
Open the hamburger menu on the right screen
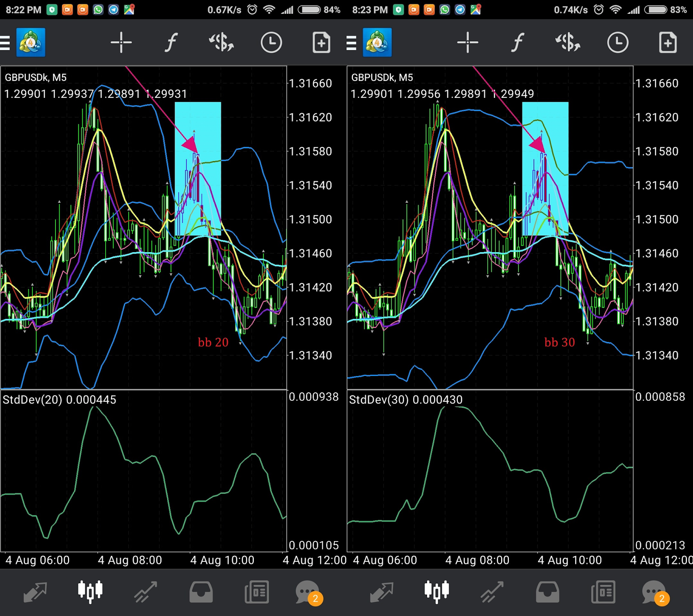click(x=351, y=42)
